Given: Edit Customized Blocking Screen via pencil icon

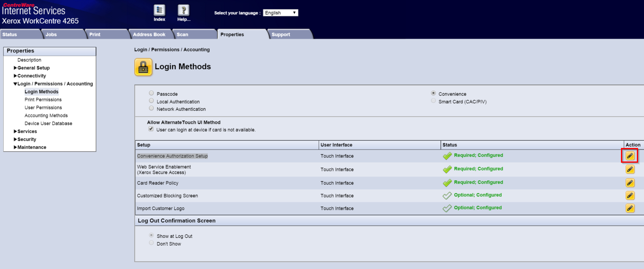Looking at the screenshot, I should tap(630, 196).
